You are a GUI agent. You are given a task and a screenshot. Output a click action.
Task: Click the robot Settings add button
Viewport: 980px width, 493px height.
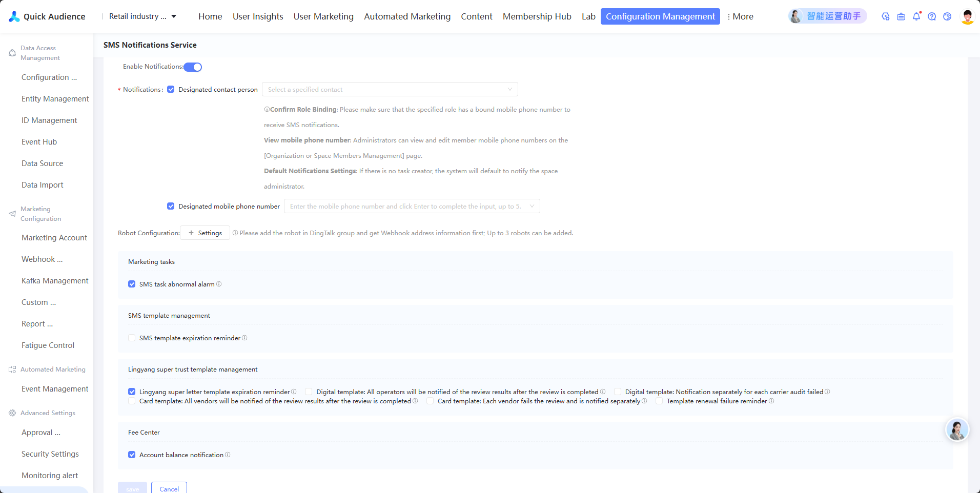pos(205,233)
